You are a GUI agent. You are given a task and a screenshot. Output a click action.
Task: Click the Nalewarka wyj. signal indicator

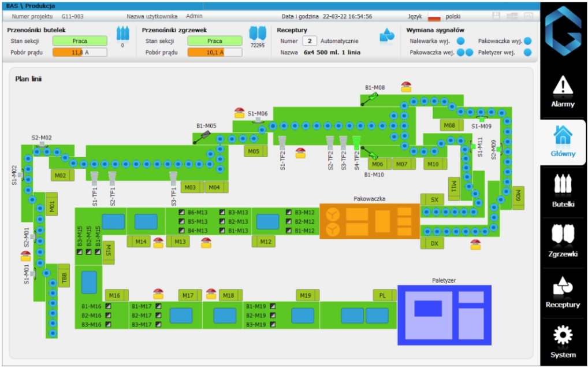[x=460, y=41]
